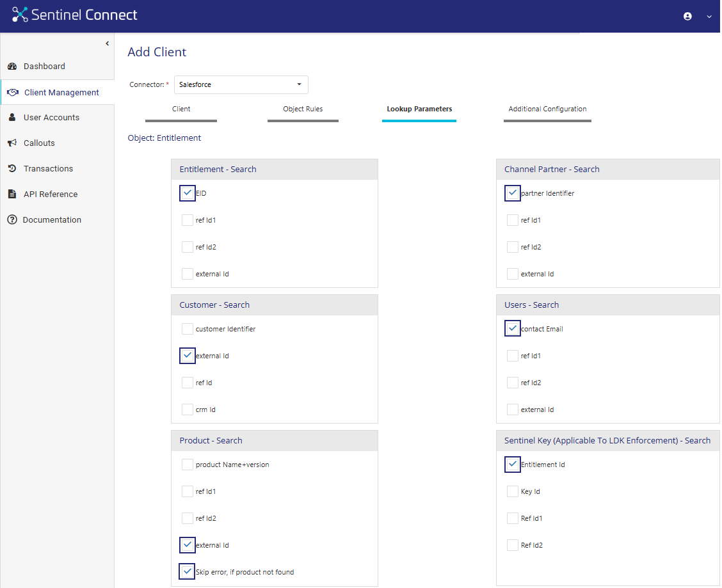Click the User Accounts person icon
722x588 pixels.
click(x=12, y=118)
